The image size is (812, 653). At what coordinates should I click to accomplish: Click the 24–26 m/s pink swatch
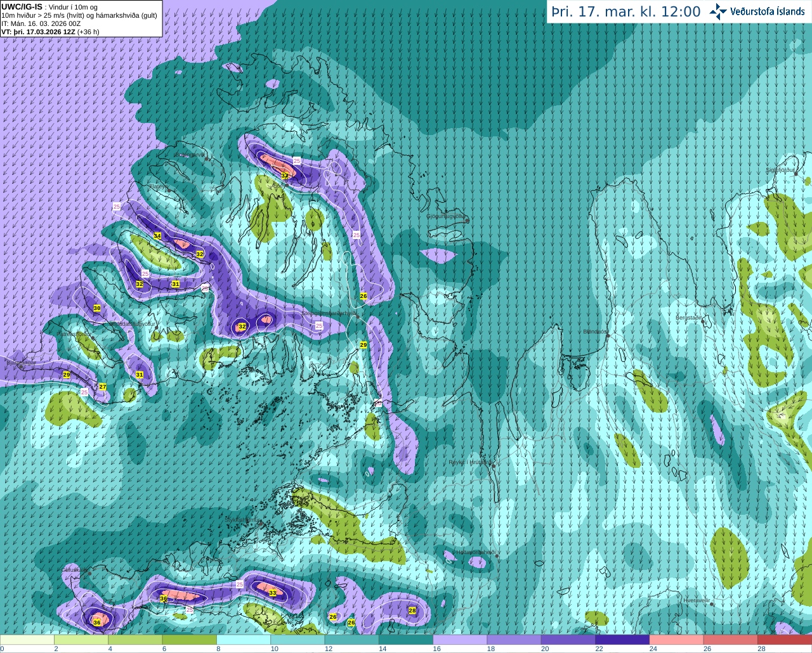[x=677, y=640]
